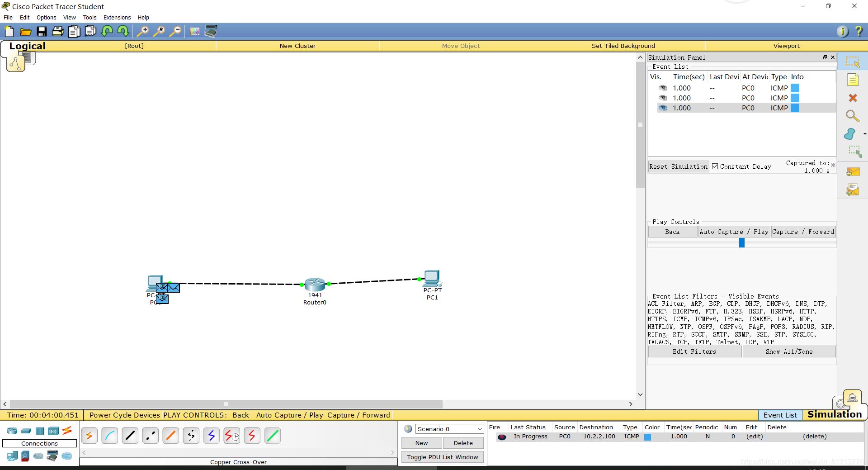Select the Switches device category
868x470 pixels.
(26, 431)
